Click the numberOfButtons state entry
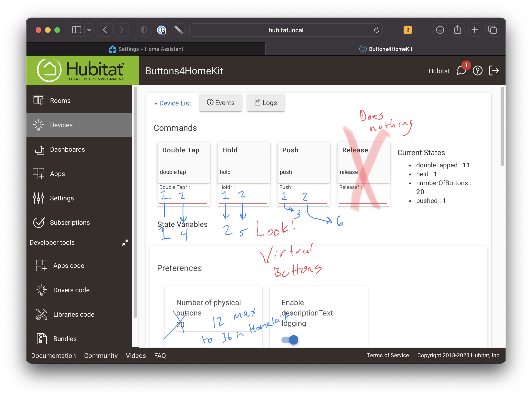Screen dimensions: 532x398 pyautogui.click(x=443, y=187)
